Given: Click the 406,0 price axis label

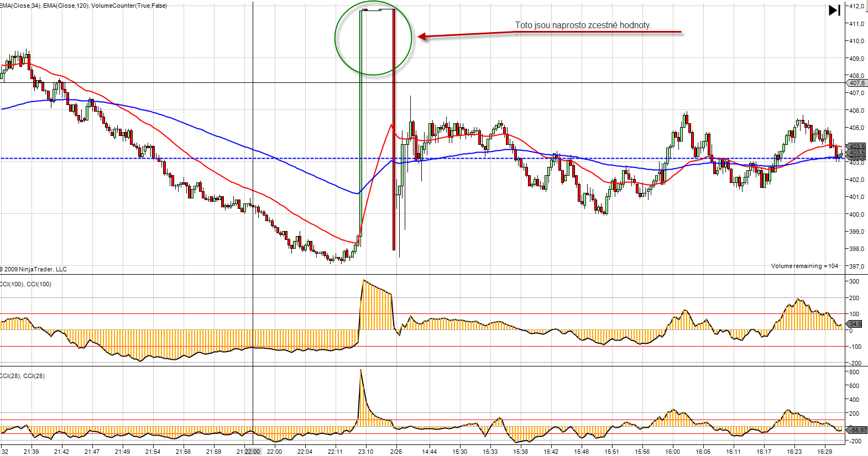Looking at the screenshot, I should (x=856, y=111).
